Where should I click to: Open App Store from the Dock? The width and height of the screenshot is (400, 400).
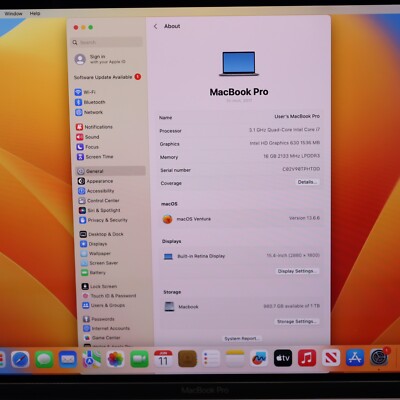pos(355,357)
